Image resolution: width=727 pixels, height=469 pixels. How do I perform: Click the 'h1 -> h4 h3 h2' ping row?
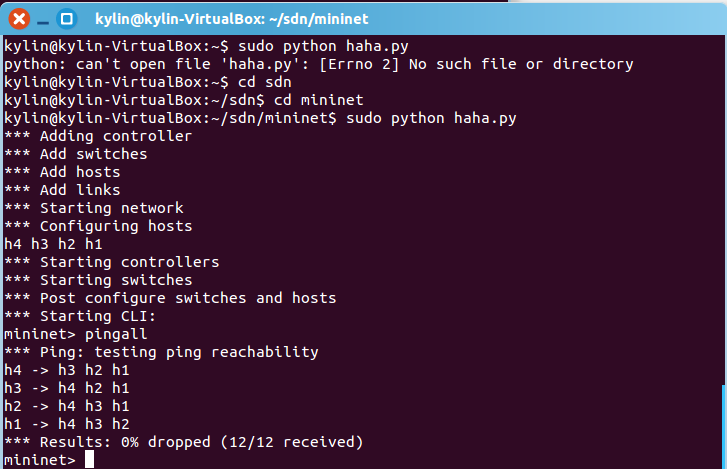pos(67,424)
